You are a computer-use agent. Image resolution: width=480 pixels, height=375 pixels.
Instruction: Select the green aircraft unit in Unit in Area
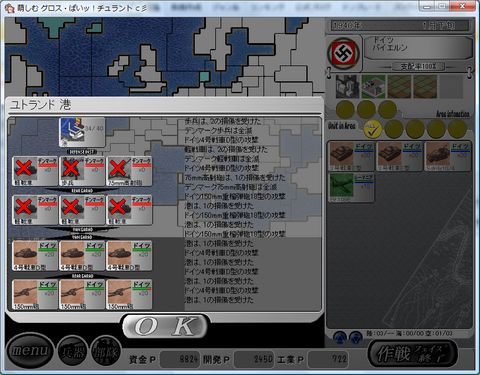pyautogui.click(x=351, y=187)
